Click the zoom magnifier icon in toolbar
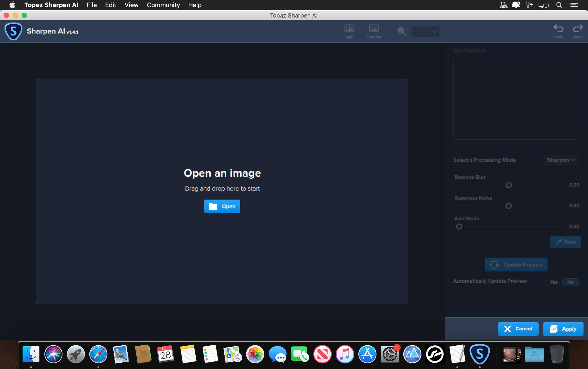 (401, 31)
